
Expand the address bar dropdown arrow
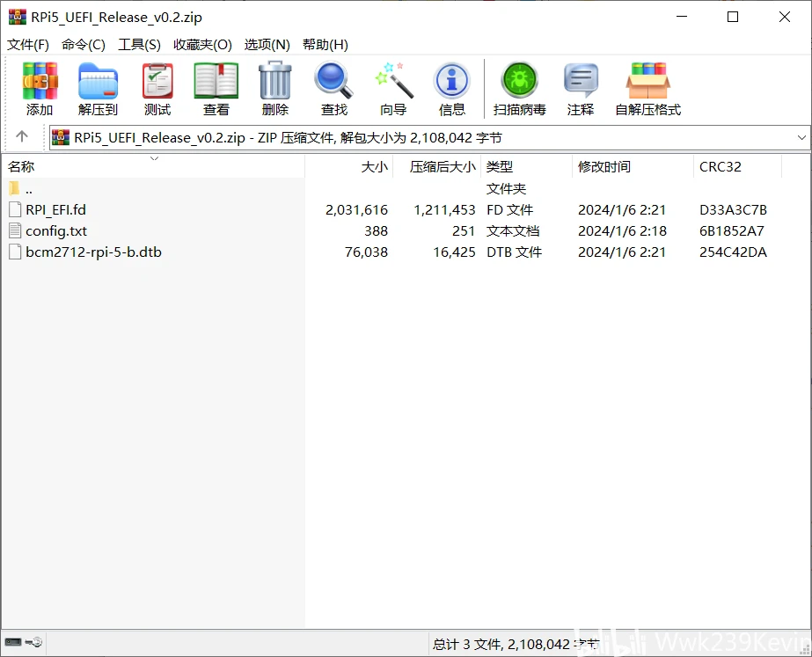click(x=801, y=138)
